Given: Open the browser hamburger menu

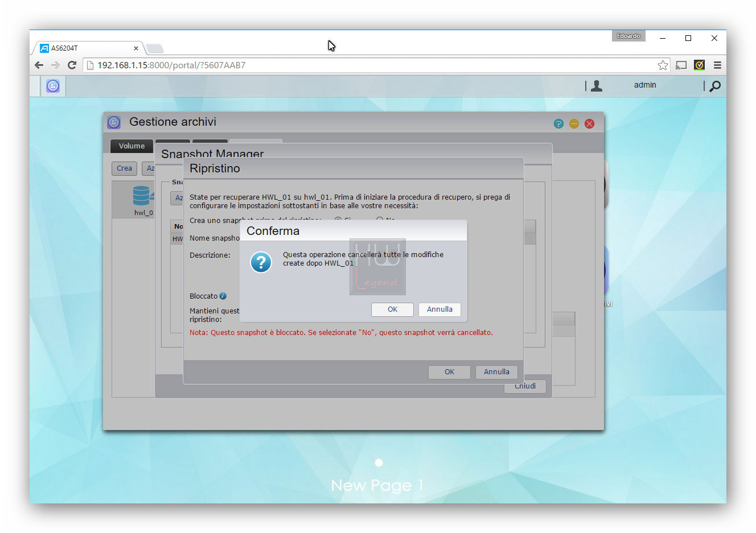Looking at the screenshot, I should point(717,65).
